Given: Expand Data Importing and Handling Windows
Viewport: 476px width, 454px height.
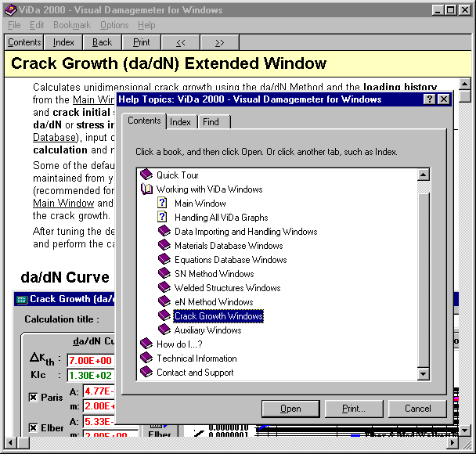Looking at the screenshot, I should [246, 232].
